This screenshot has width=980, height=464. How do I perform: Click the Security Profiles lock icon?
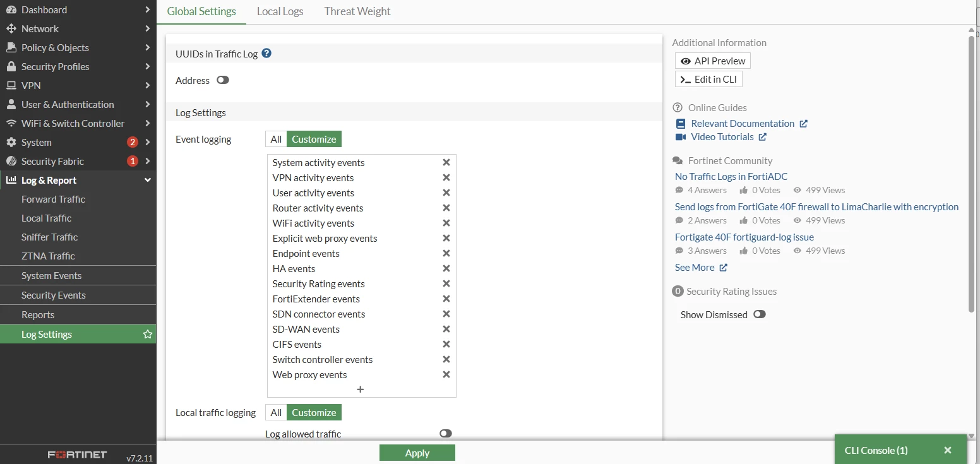pos(11,66)
